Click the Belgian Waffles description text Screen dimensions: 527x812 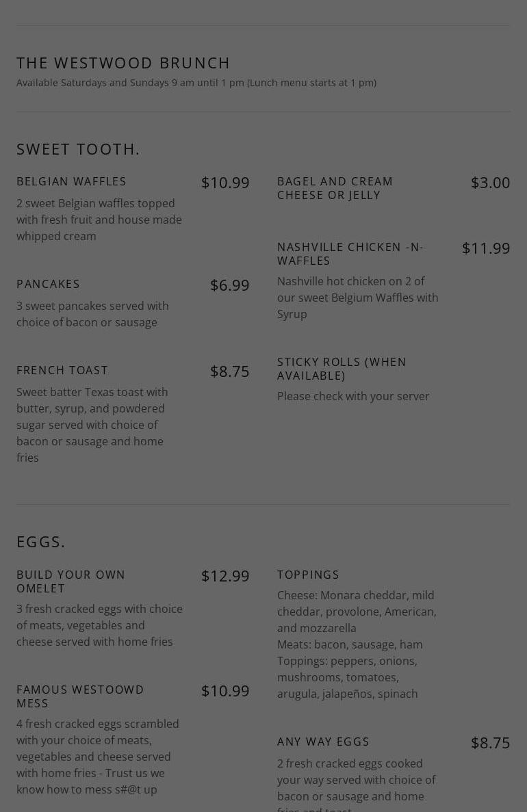click(x=99, y=220)
